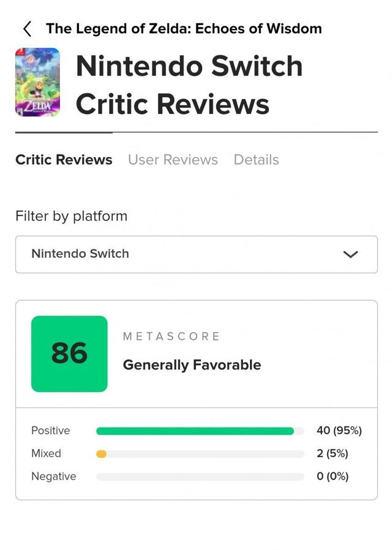Click the Nintendo Switch Critic Reviews heading

coord(189,85)
